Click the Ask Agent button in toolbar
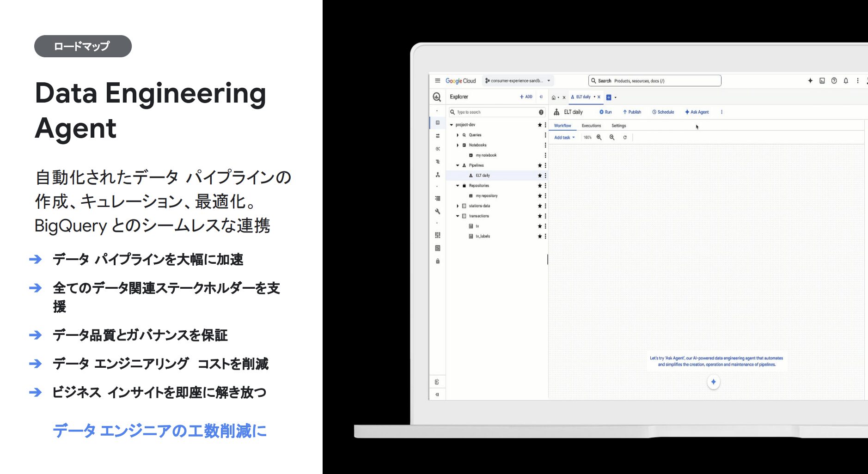 697,112
